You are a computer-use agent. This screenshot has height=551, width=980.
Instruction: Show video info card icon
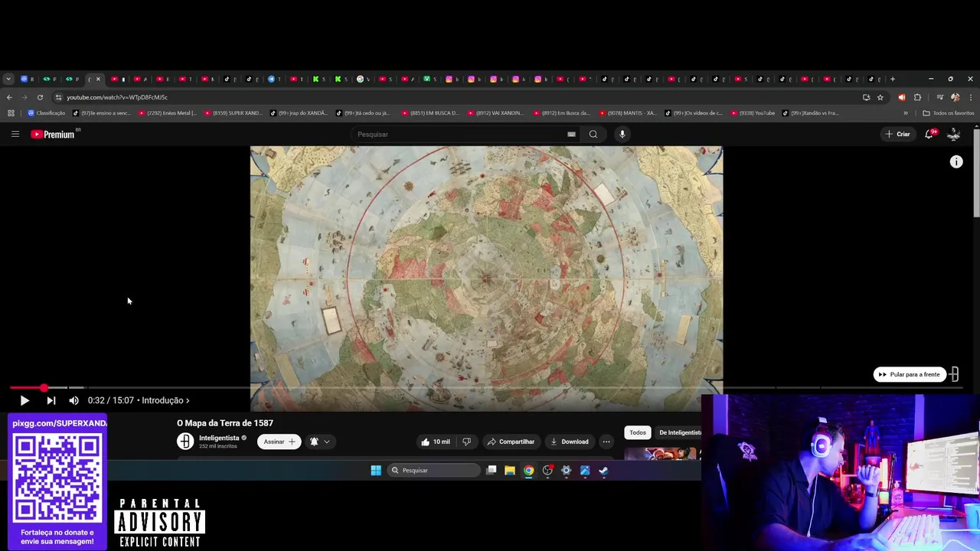tap(956, 161)
